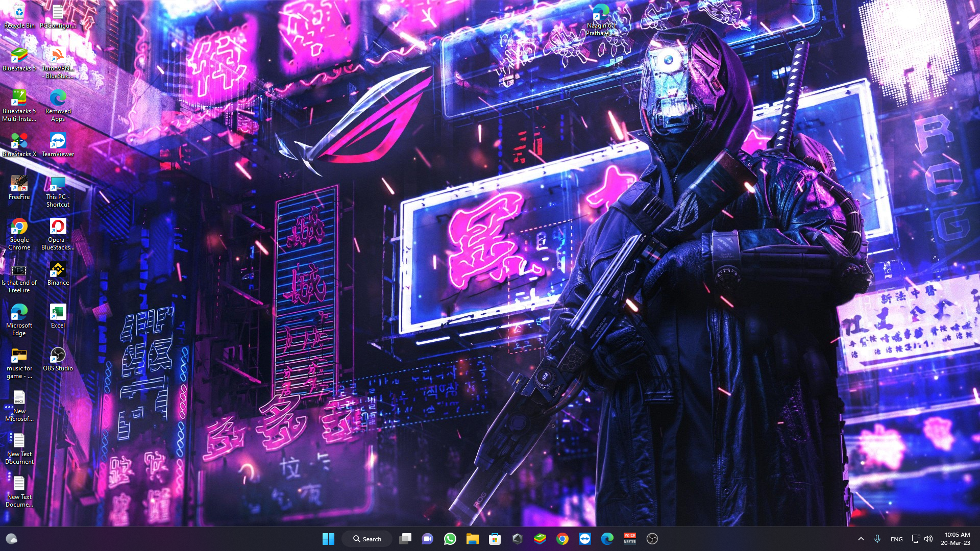Screen dimensions: 980x551
Task: Open Microsoft Store from the taskbar
Action: pos(495,539)
